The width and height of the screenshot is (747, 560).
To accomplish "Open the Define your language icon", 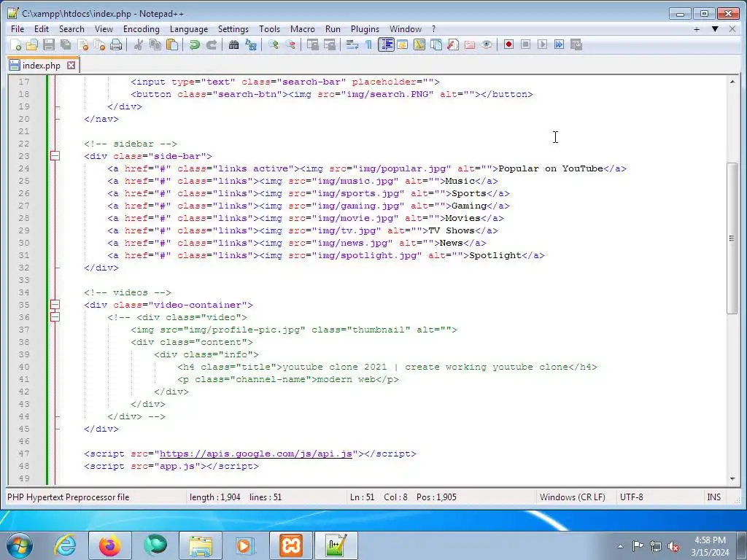I will (403, 44).
